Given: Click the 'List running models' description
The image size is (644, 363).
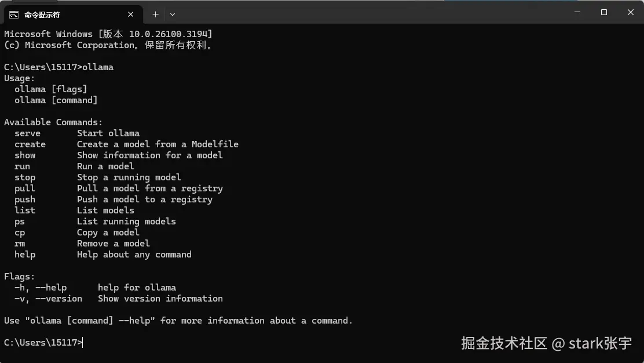Looking at the screenshot, I should point(126,222).
